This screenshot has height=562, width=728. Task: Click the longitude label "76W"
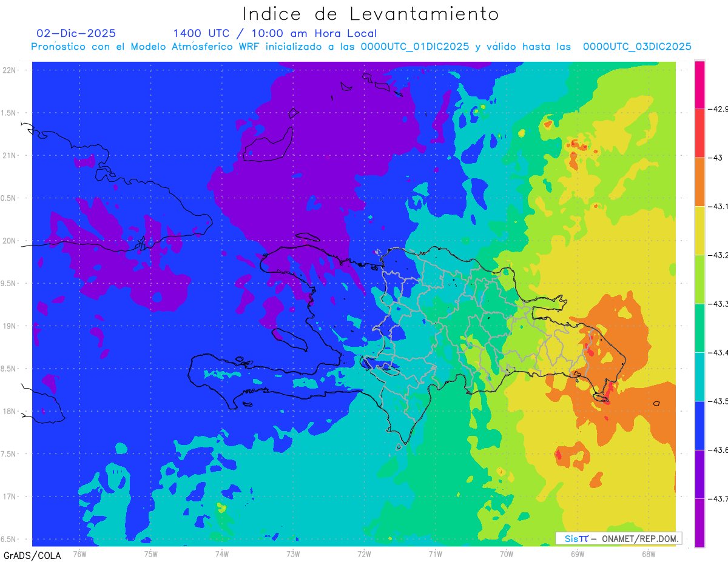coord(79,554)
